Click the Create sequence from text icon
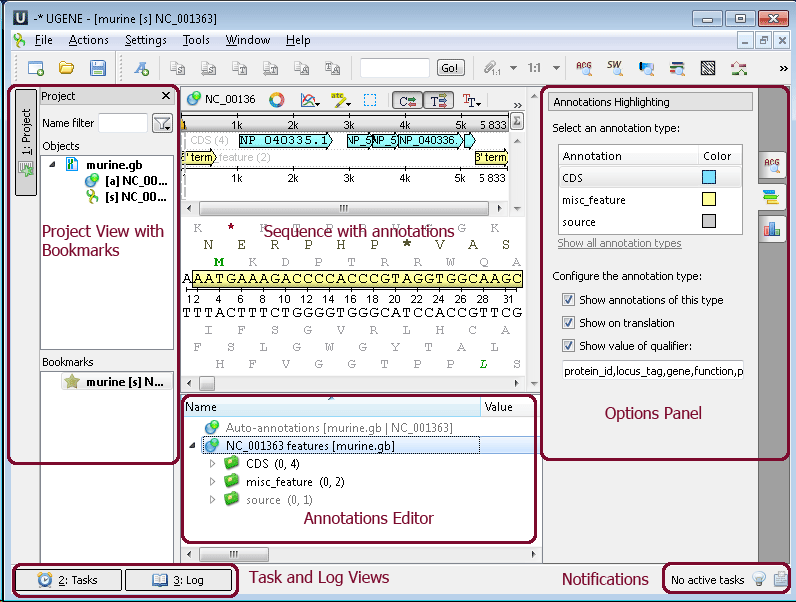The image size is (796, 602). [142, 68]
